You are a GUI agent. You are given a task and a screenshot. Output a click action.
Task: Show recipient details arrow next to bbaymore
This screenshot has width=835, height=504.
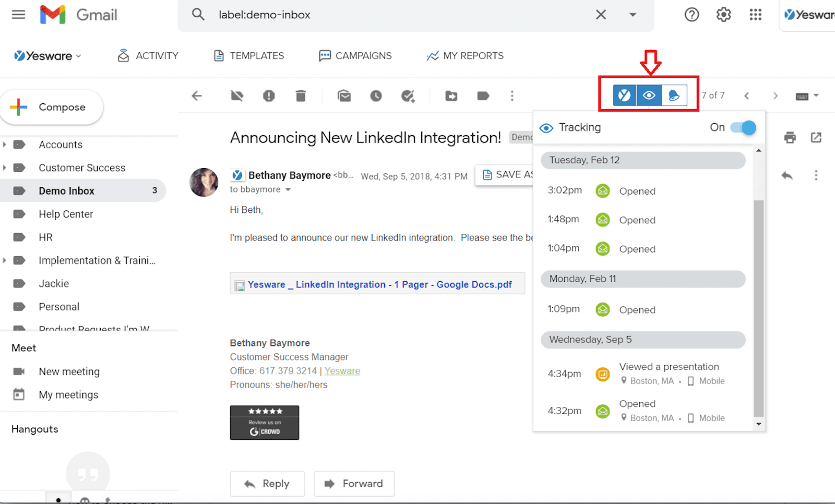pos(288,190)
